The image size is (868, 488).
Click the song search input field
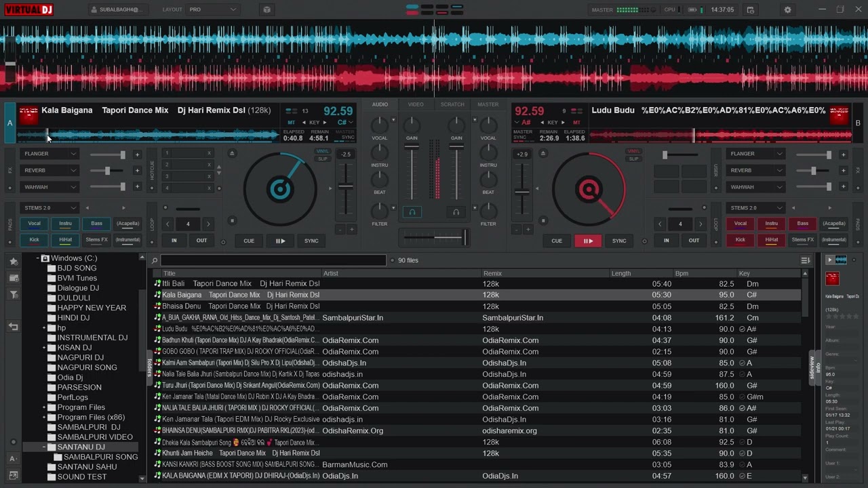[x=273, y=260]
